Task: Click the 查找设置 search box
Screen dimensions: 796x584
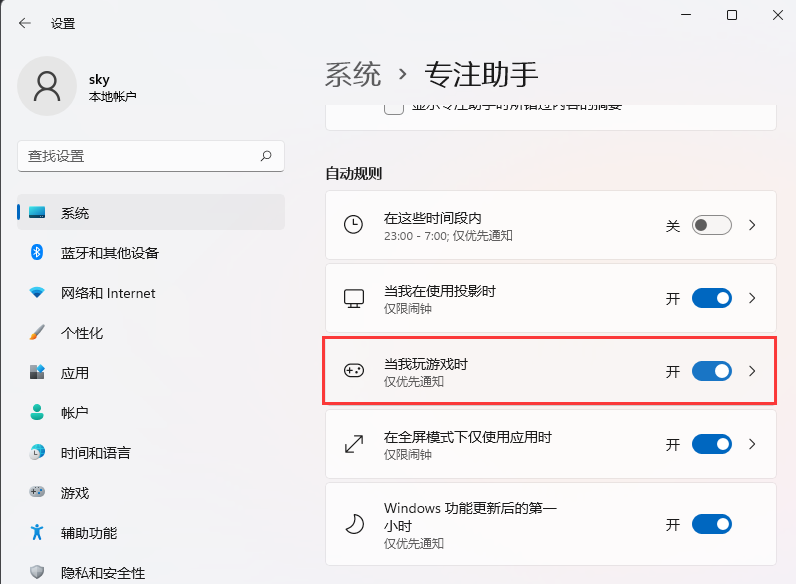Action: [140, 156]
